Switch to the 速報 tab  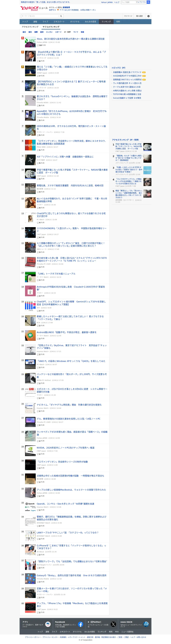(35, 22)
